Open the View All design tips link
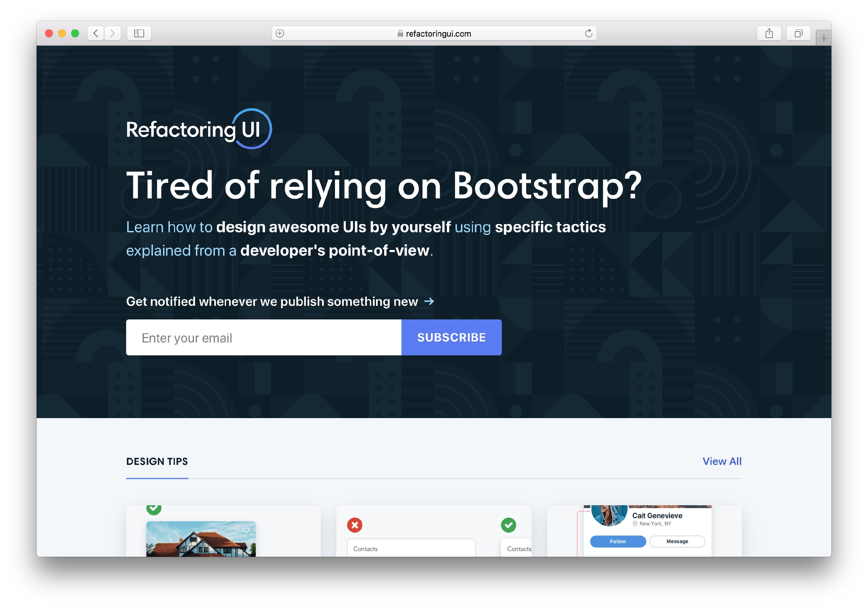 pos(722,461)
